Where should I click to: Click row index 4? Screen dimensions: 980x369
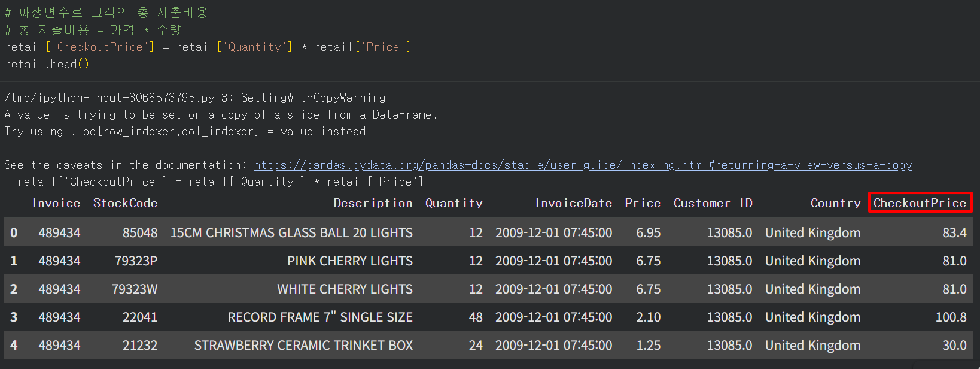(14, 345)
